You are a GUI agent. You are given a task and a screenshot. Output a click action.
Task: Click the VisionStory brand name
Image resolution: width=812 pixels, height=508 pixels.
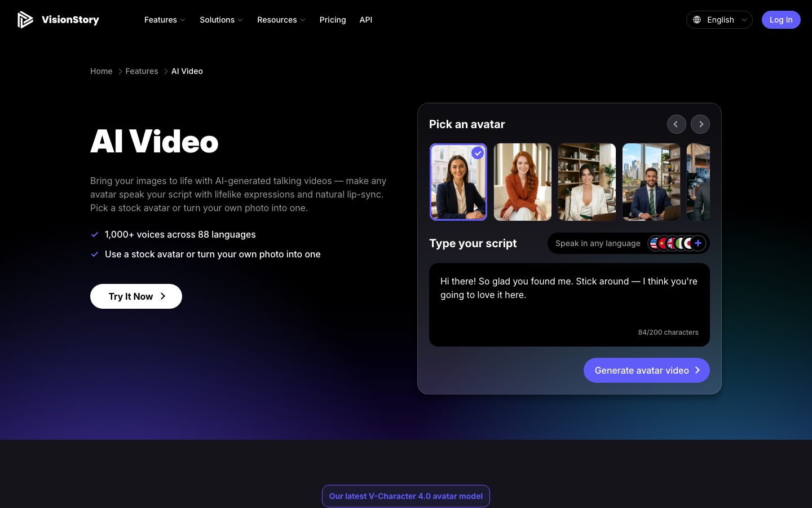coord(70,20)
